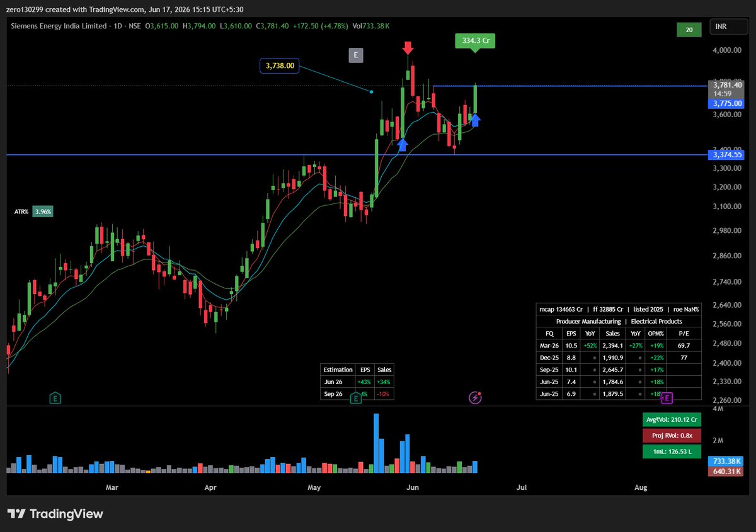Click the Estimation table header

(x=338, y=370)
